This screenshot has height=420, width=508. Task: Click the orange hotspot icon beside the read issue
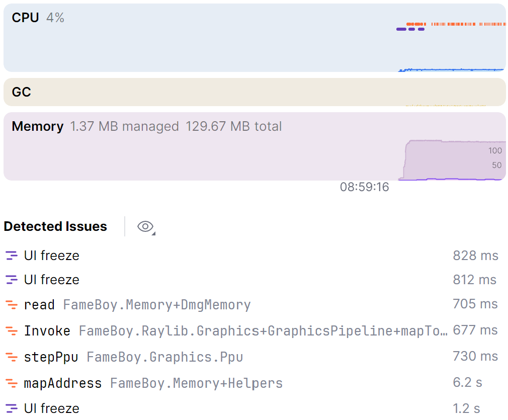[x=11, y=304]
